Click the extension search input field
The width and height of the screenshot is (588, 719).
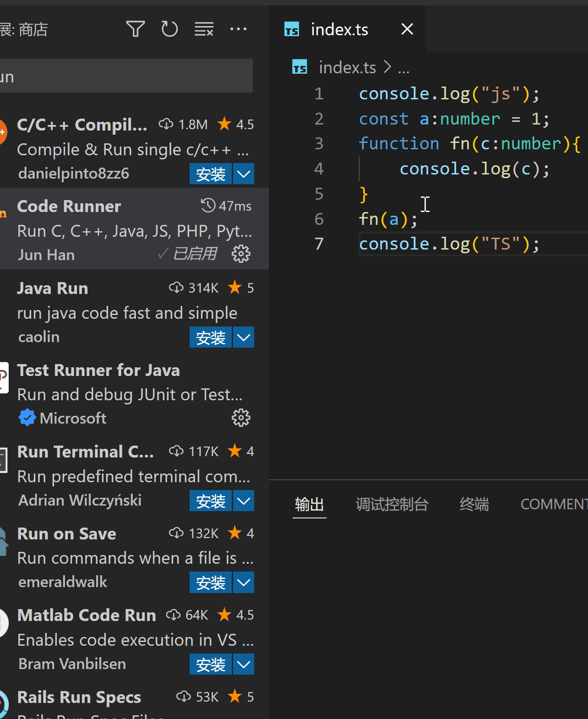[125, 76]
